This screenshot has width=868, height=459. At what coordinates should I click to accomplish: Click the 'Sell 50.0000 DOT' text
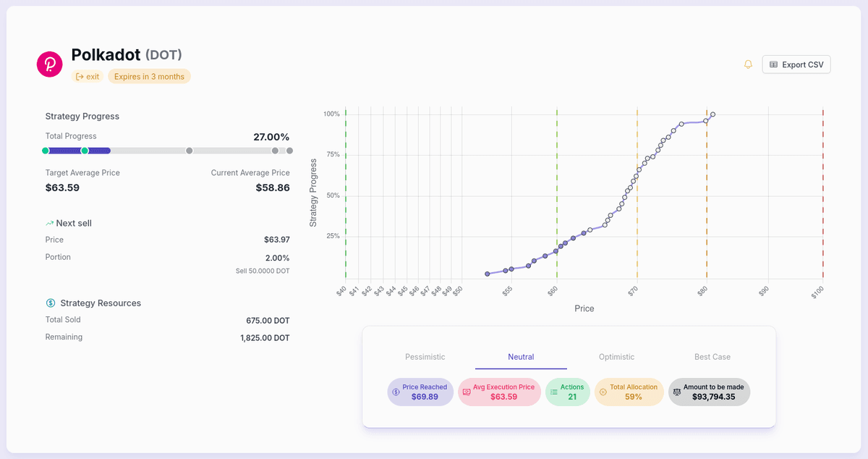[263, 271]
